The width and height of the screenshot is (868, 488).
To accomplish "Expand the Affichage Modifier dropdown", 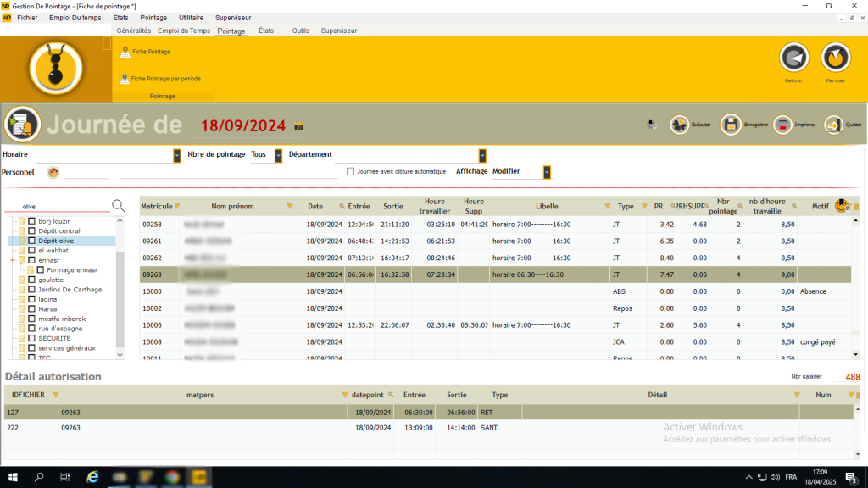I will 547,172.
